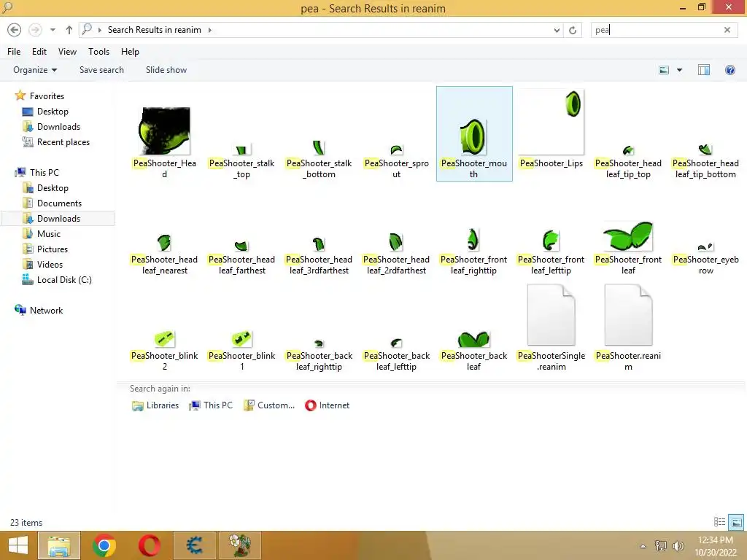Search again on the Internet
747x560 pixels.
(x=328, y=405)
